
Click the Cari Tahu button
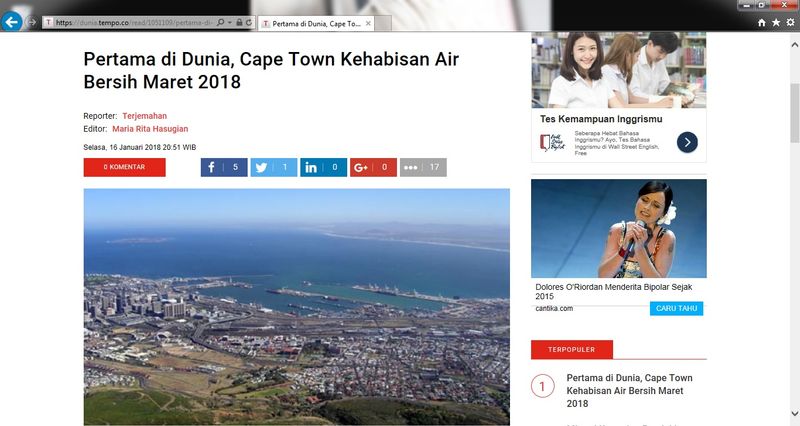coord(676,309)
